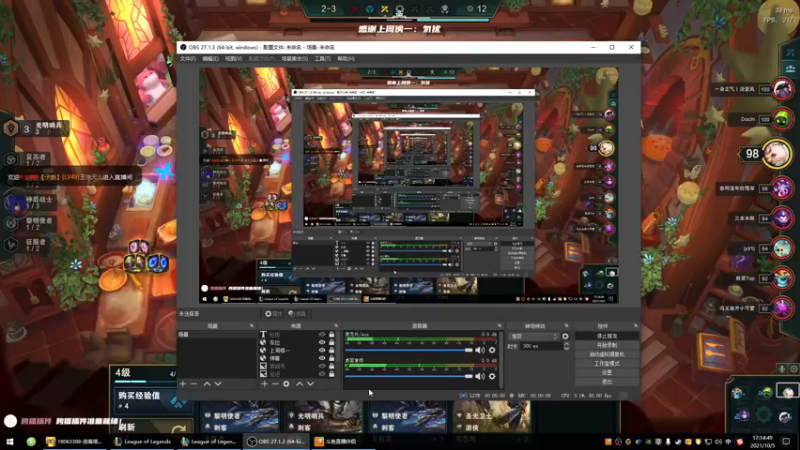Viewport: 800px width, 450px height.
Task: Pop out the scene transitions dock icon
Action: coord(566,326)
